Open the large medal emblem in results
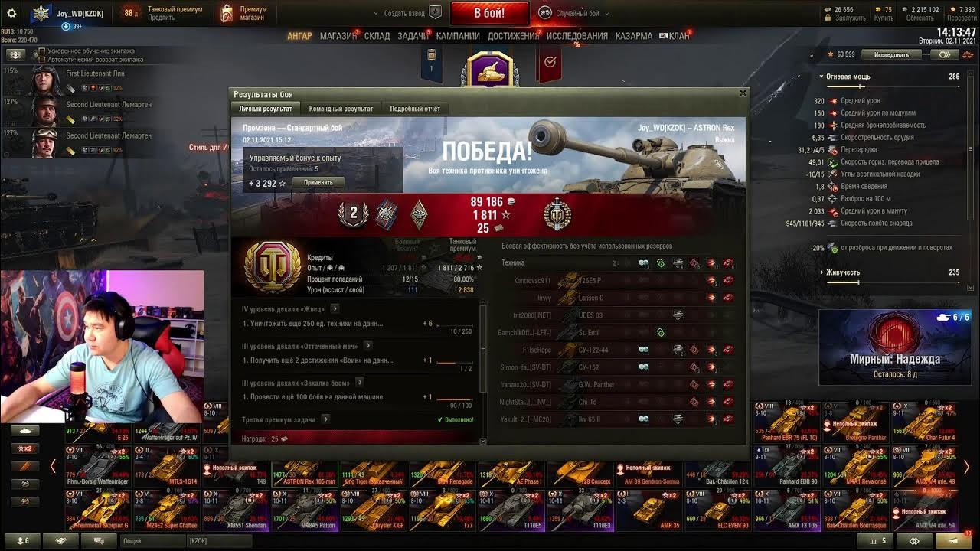Viewport: 980px width, 551px height. tap(273, 266)
